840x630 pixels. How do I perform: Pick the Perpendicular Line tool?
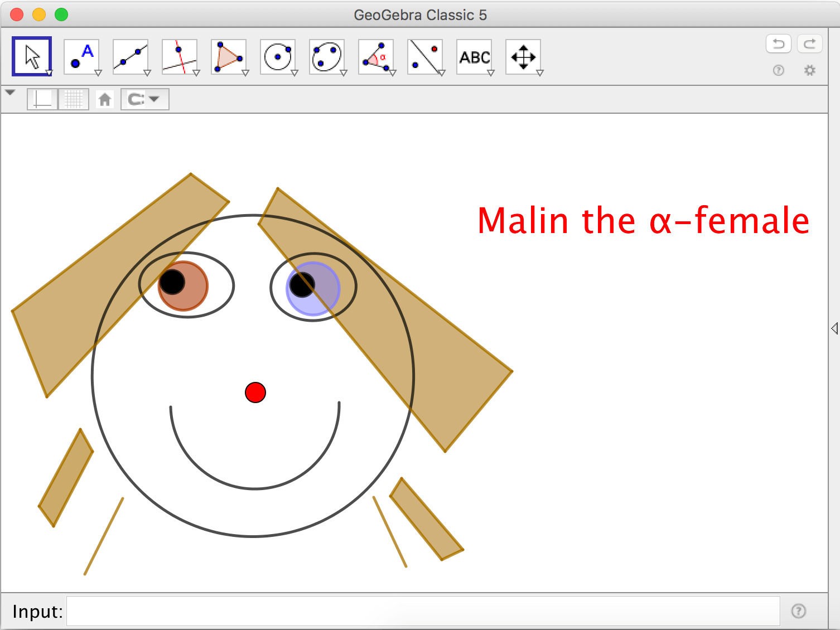180,56
